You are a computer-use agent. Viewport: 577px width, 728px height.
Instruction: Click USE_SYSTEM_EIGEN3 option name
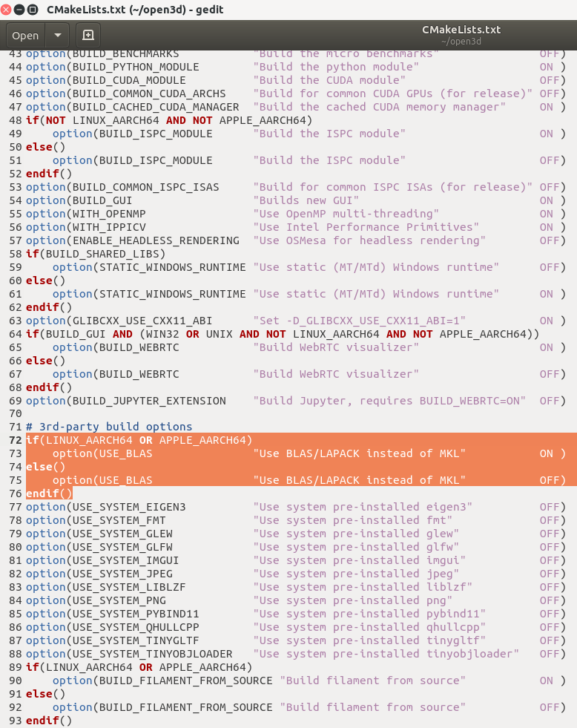129,507
